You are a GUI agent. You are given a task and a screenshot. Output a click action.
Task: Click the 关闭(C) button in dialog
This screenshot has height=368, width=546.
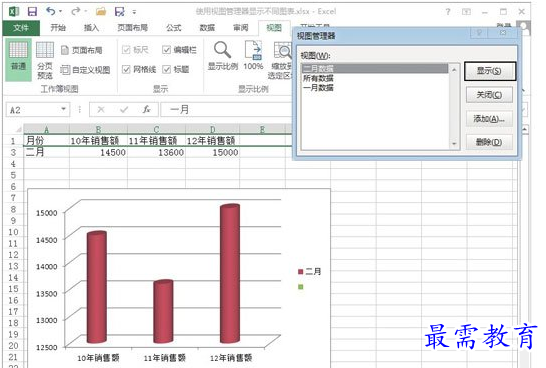489,95
